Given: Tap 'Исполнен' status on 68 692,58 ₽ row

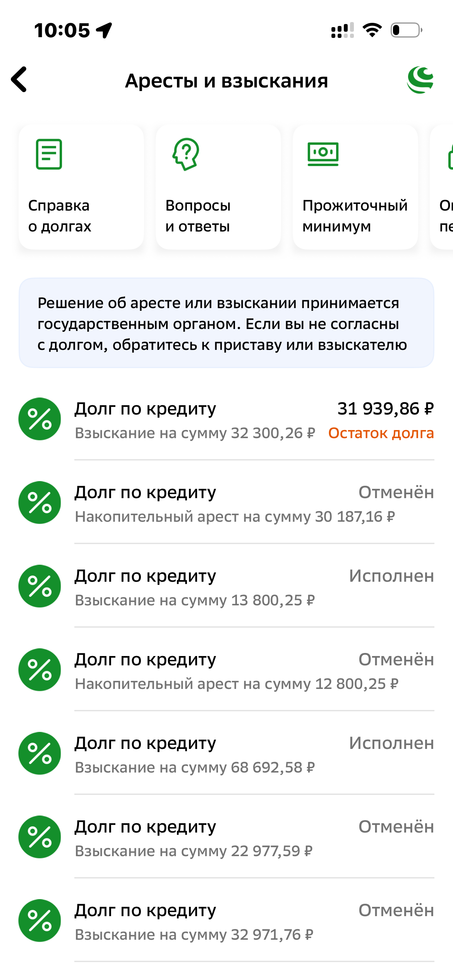Looking at the screenshot, I should pyautogui.click(x=391, y=744).
